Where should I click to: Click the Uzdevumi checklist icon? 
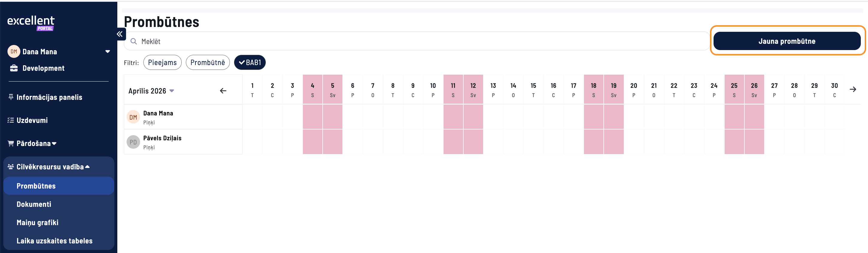11,121
